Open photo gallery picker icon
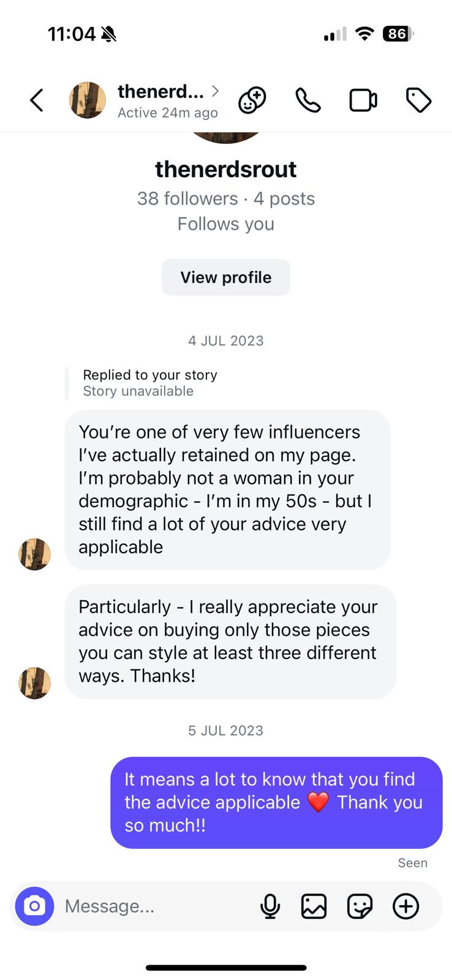 tap(314, 907)
